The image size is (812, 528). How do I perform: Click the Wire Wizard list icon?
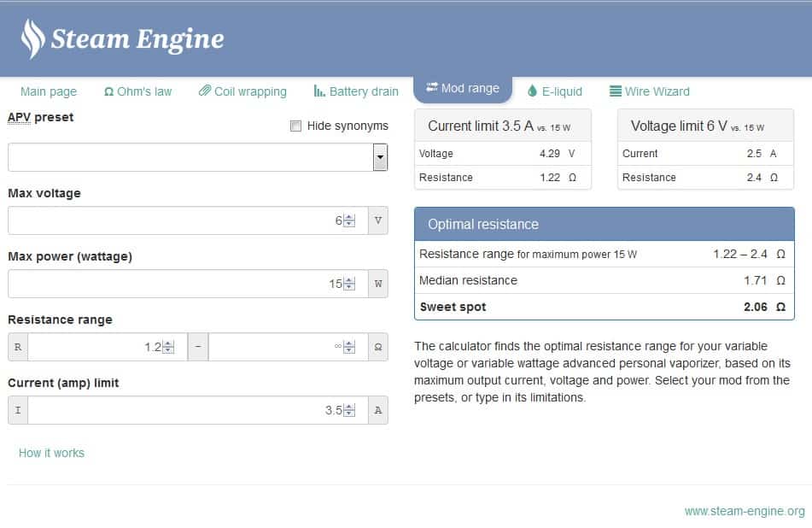(616, 91)
